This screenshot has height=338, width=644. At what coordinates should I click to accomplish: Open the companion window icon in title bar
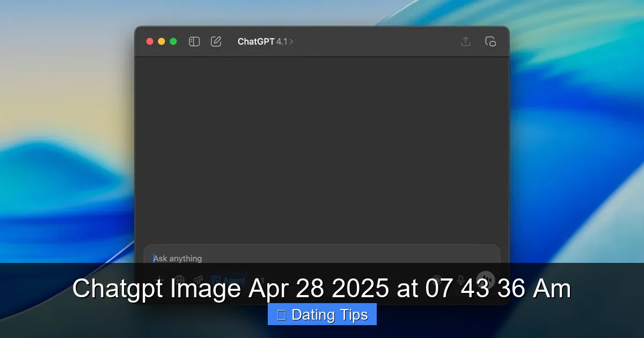491,41
